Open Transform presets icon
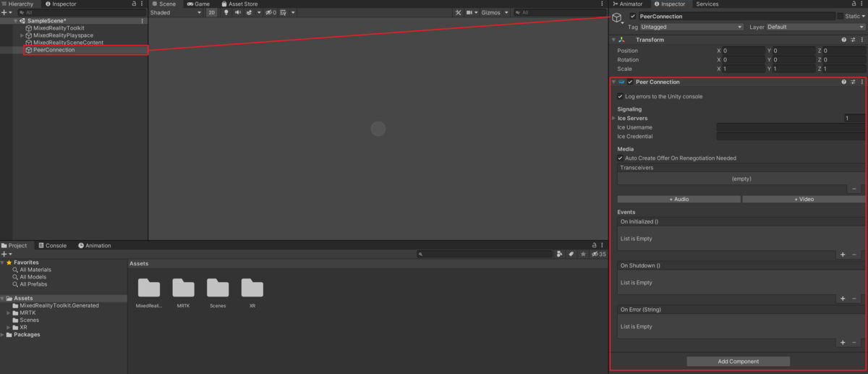Screen dimensions: 868x374 pos(853,40)
